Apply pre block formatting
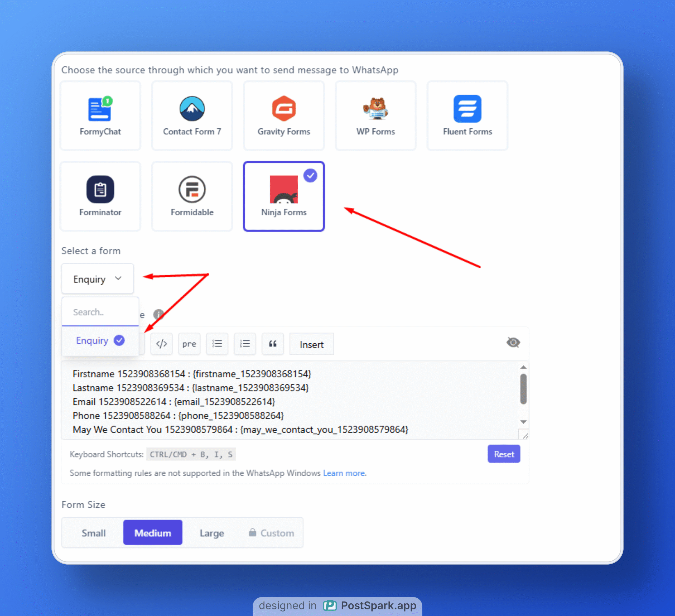The image size is (675, 616). tap(189, 344)
